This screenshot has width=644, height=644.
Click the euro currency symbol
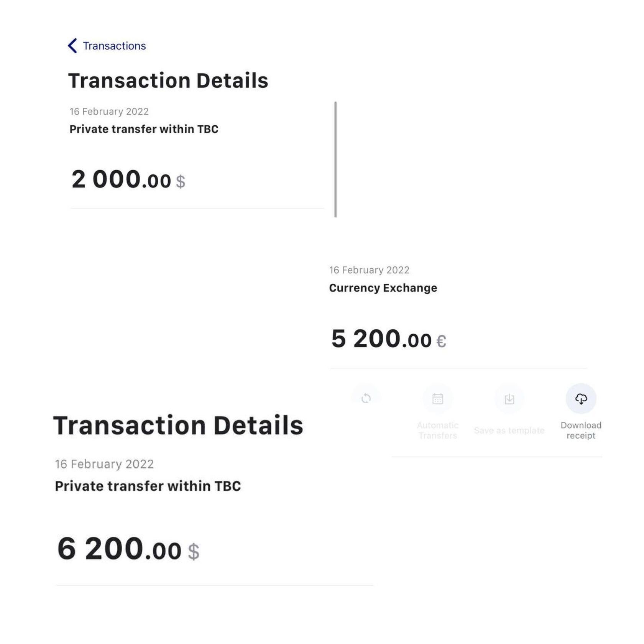tap(441, 341)
